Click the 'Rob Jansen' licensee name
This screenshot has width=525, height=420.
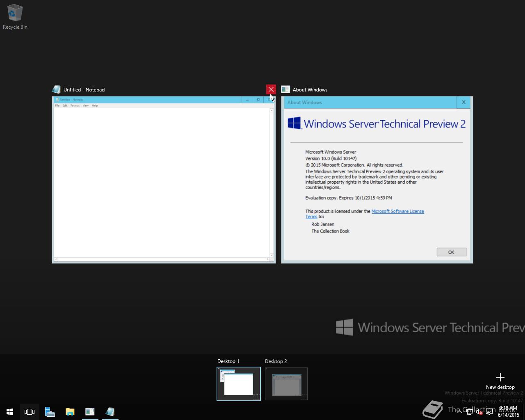(323, 224)
